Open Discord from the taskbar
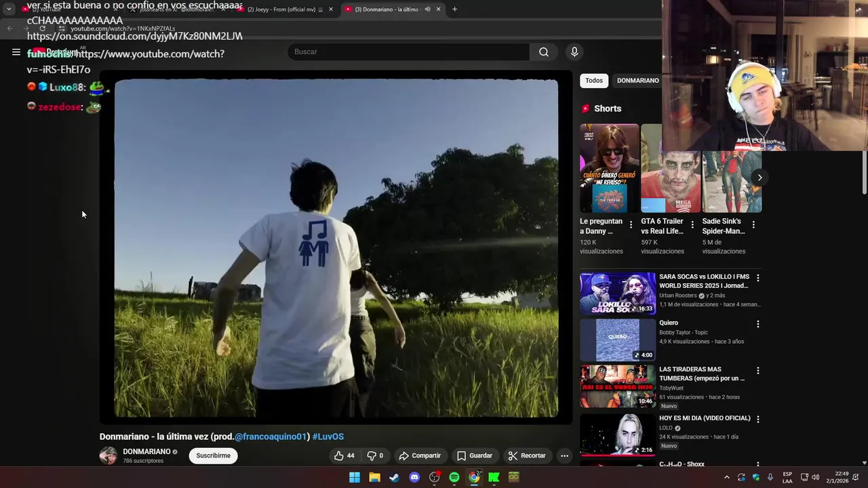The width and height of the screenshot is (868, 488). click(414, 477)
